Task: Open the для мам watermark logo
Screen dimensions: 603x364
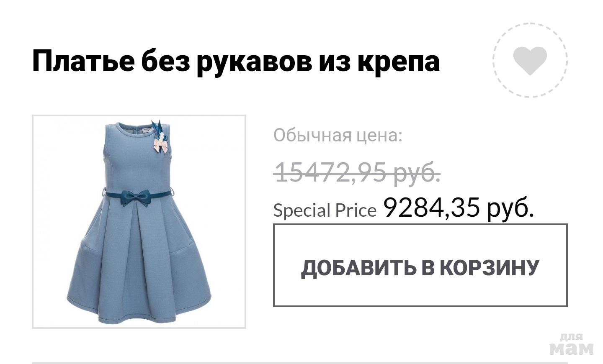Action: point(571,344)
